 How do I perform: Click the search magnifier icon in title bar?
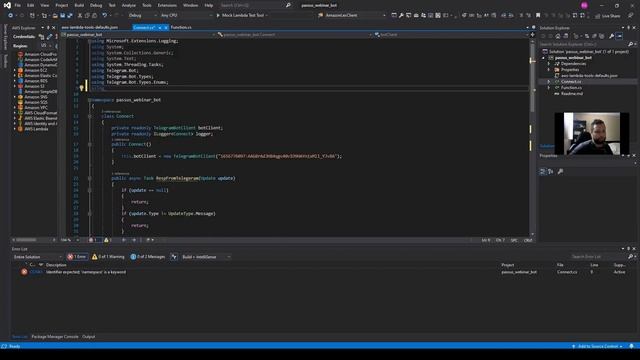(288, 5)
